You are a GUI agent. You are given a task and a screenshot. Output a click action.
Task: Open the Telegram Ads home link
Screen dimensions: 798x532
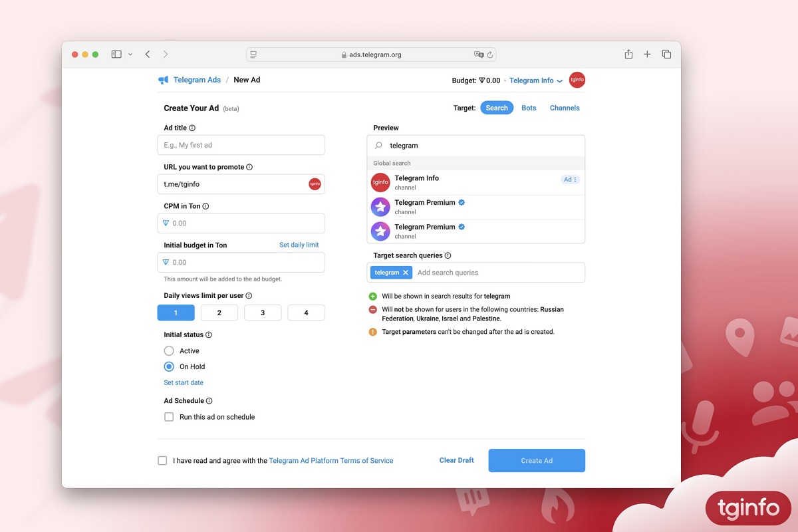197,80
